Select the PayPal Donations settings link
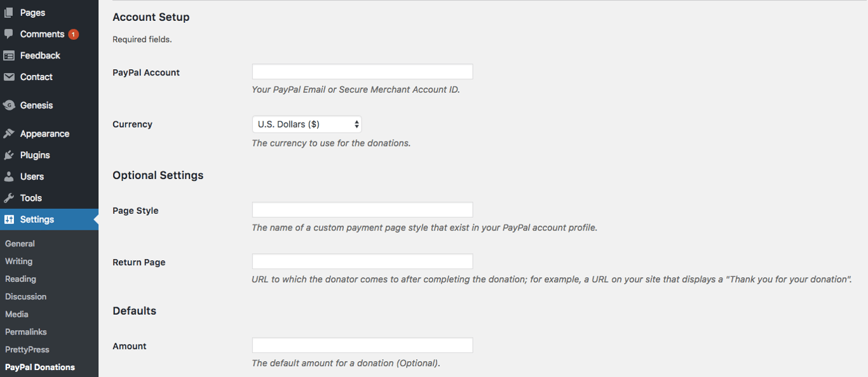Viewport: 868px width, 377px height. pyautogui.click(x=39, y=367)
